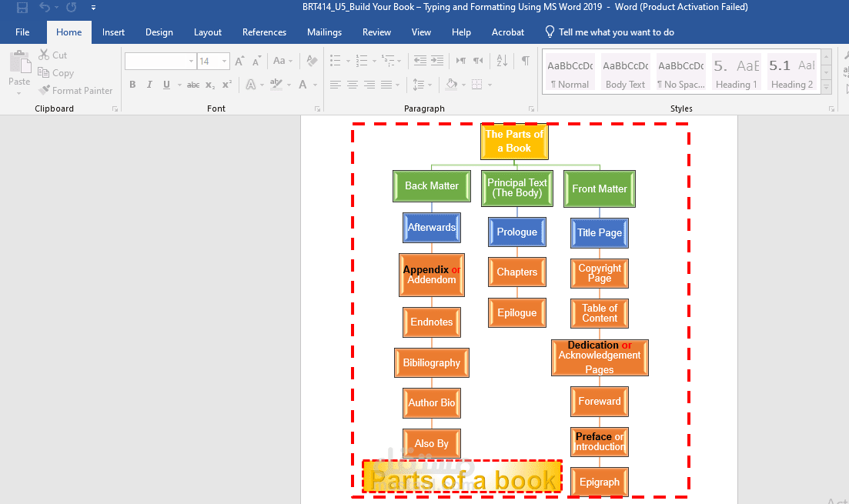Toggle Strikethrough formatting
Image resolution: width=849 pixels, height=504 pixels.
coord(193,85)
